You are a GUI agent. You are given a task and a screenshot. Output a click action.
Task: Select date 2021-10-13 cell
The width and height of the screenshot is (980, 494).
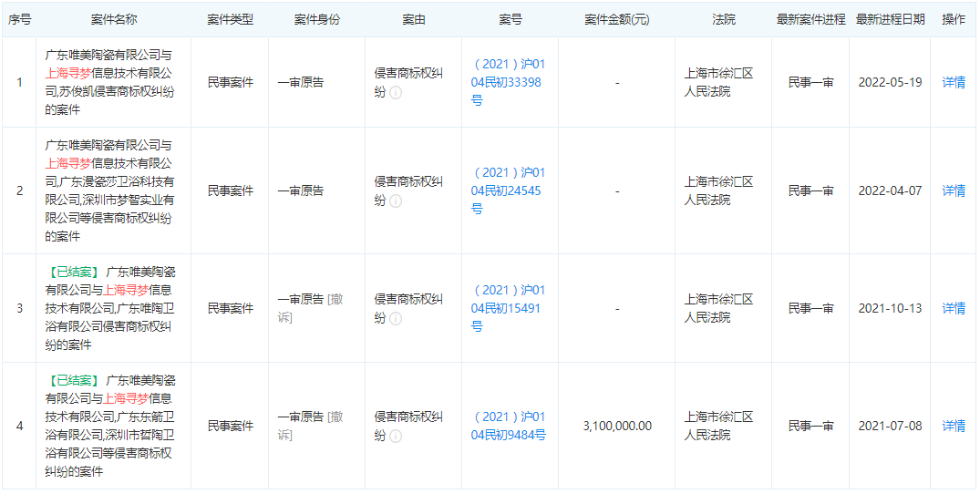click(890, 308)
